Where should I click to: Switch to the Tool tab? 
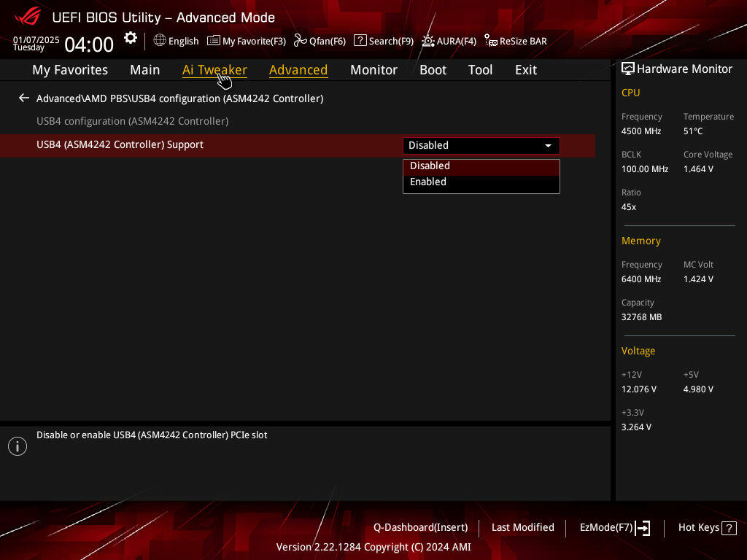[x=480, y=70]
